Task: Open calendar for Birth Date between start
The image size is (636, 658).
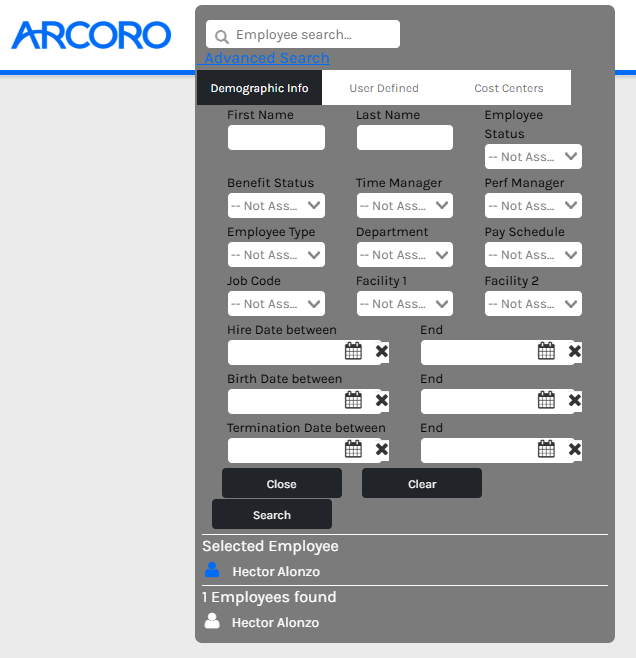Action: 353,400
